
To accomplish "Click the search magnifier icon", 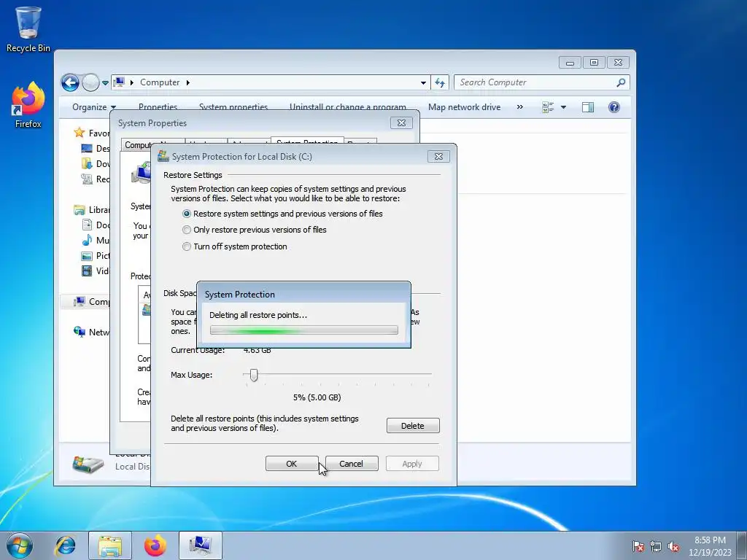I will coord(621,82).
